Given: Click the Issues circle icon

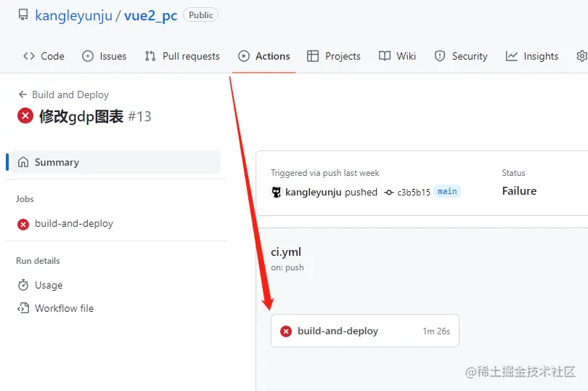Looking at the screenshot, I should click(88, 56).
